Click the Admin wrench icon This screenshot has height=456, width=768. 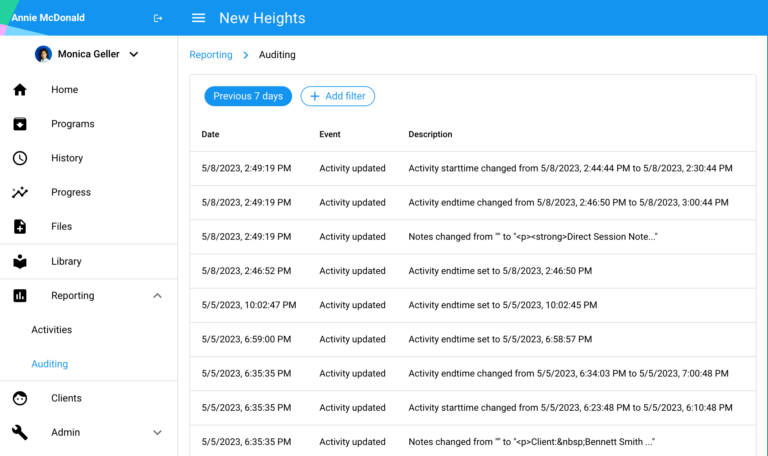(20, 432)
